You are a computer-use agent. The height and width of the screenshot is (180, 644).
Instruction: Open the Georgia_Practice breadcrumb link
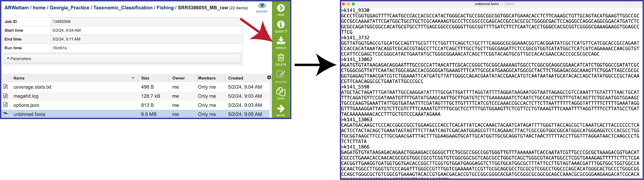coord(69,8)
